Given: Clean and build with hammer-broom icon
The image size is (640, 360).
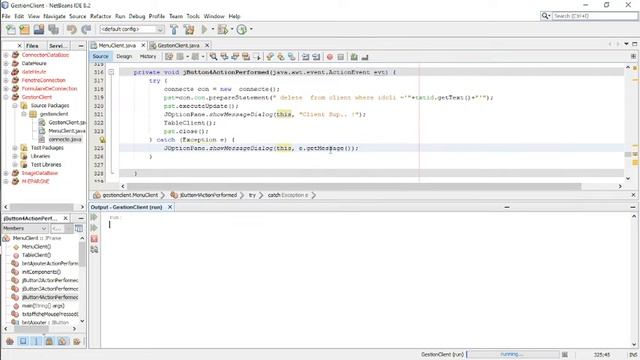Looking at the screenshot, I should click(x=189, y=29).
